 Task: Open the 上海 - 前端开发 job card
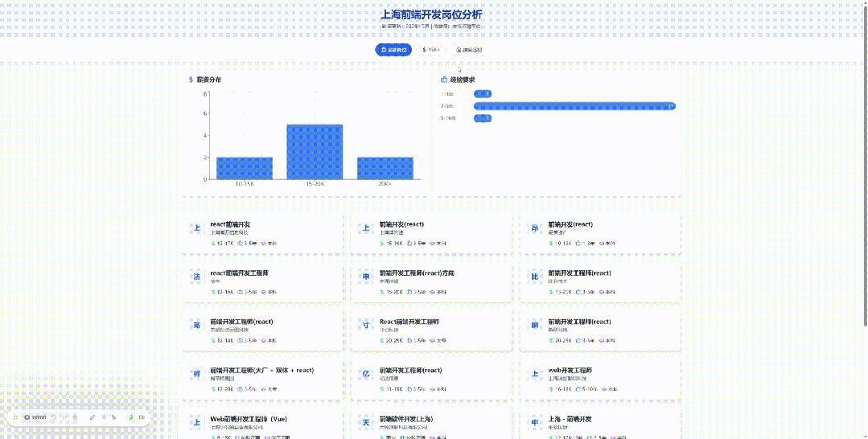pos(600,425)
